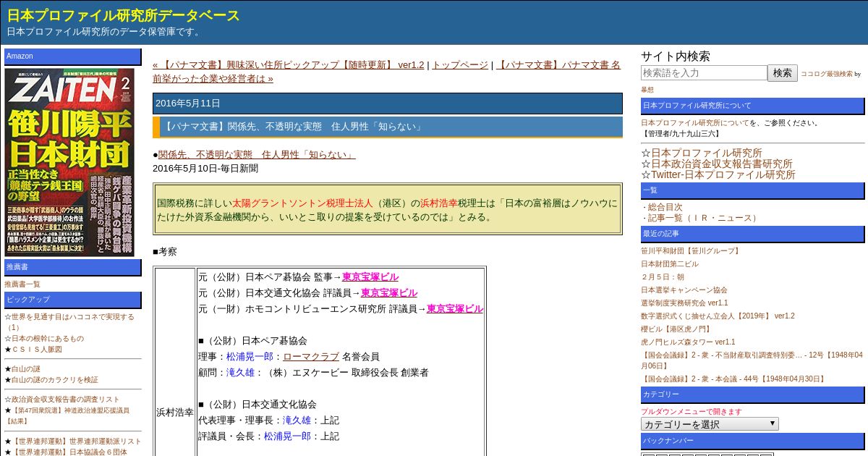Open 日本プロファイル研究所について link
This screenshot has width=868, height=456.
695,122
